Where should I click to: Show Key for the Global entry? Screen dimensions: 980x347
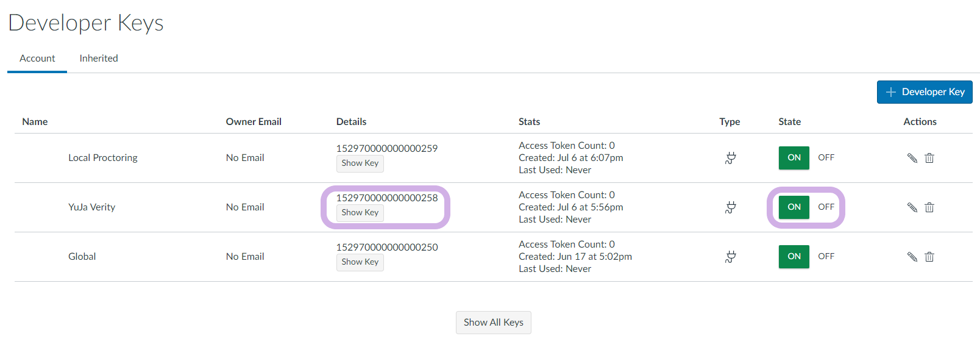coord(360,262)
